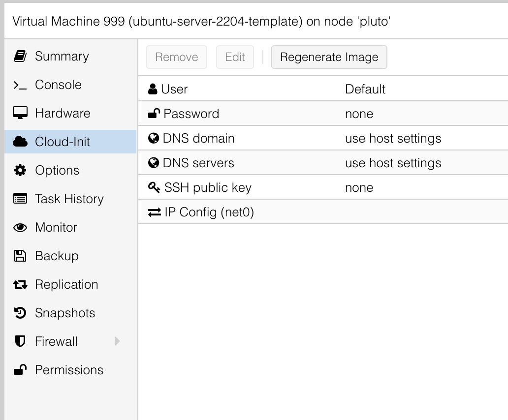
Task: Click the shield icon beside Firewall
Action: [20, 341]
